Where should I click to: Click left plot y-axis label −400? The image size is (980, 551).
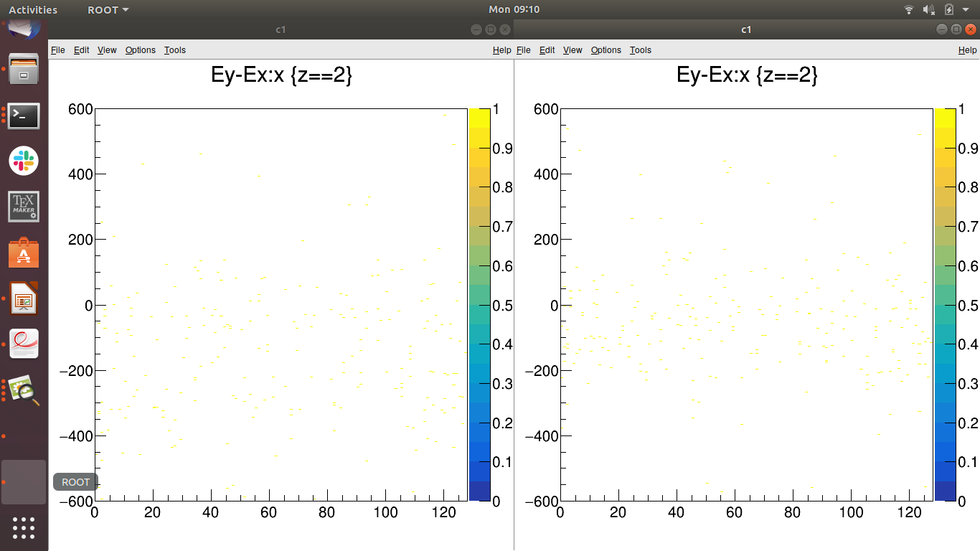pyautogui.click(x=77, y=436)
